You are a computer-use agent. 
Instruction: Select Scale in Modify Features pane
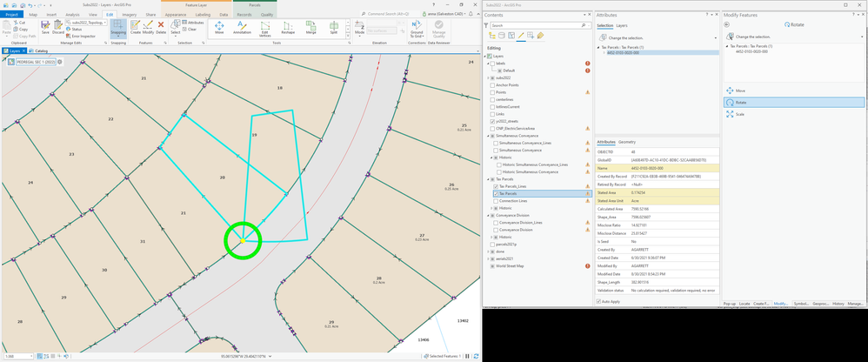(740, 114)
